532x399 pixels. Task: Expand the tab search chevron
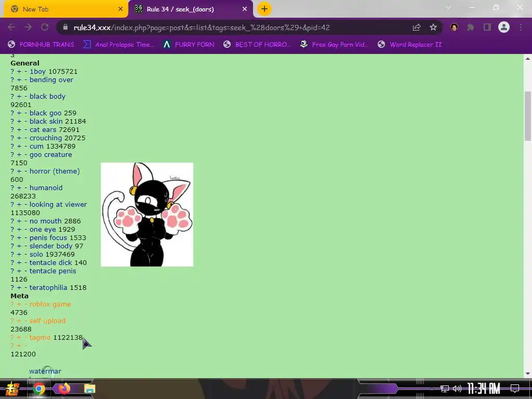[x=448, y=7]
